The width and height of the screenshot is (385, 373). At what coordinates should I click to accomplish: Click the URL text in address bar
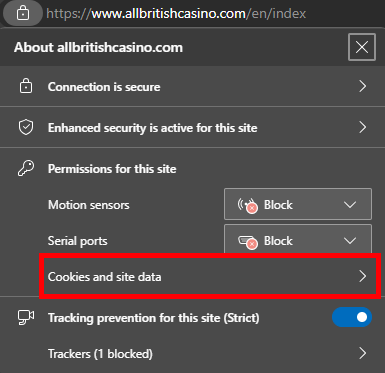click(x=176, y=14)
